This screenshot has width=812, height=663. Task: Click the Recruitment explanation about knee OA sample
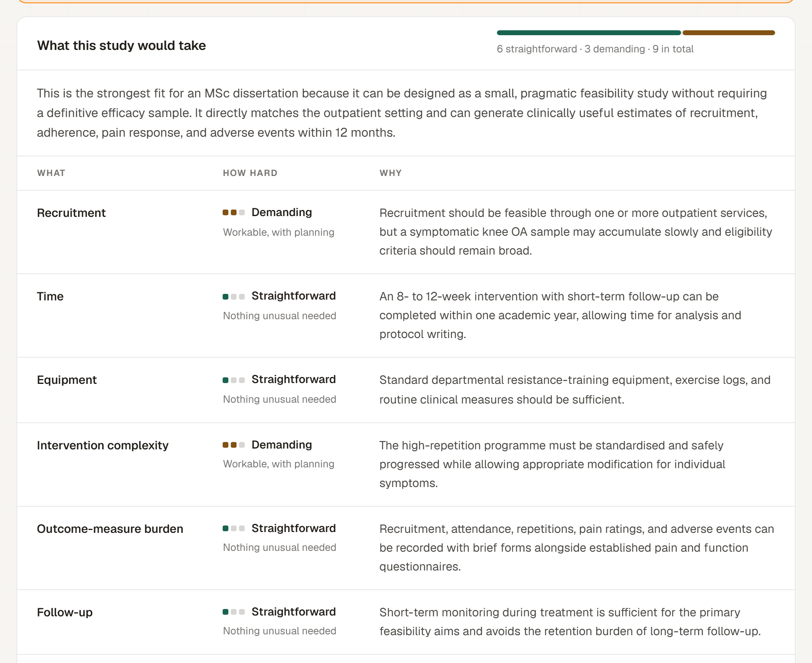pyautogui.click(x=576, y=232)
